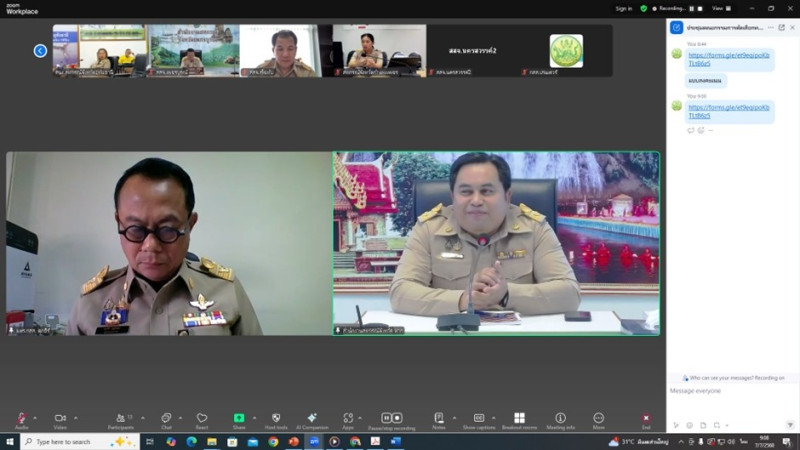This screenshot has width=800, height=450.
Task: Expand the Video options arrow
Action: [76, 418]
